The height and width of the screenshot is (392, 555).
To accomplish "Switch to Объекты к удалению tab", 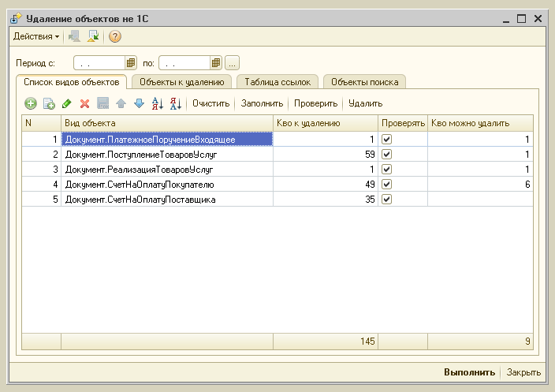I will 181,81.
